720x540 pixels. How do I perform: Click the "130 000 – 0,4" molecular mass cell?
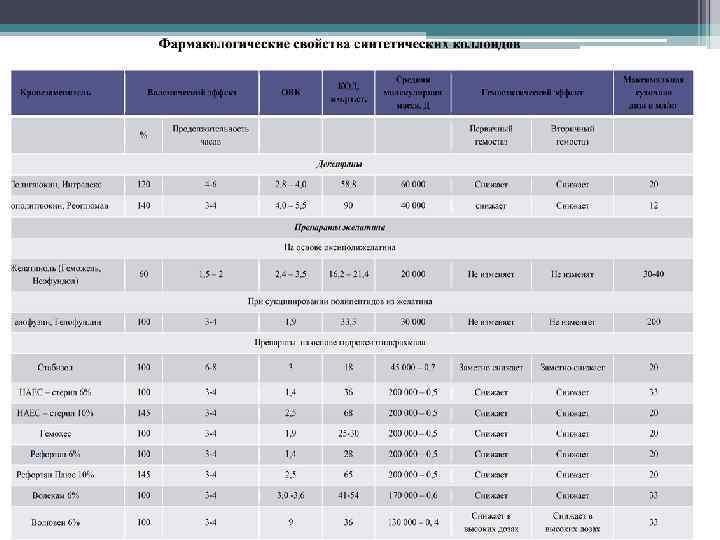coord(413,523)
